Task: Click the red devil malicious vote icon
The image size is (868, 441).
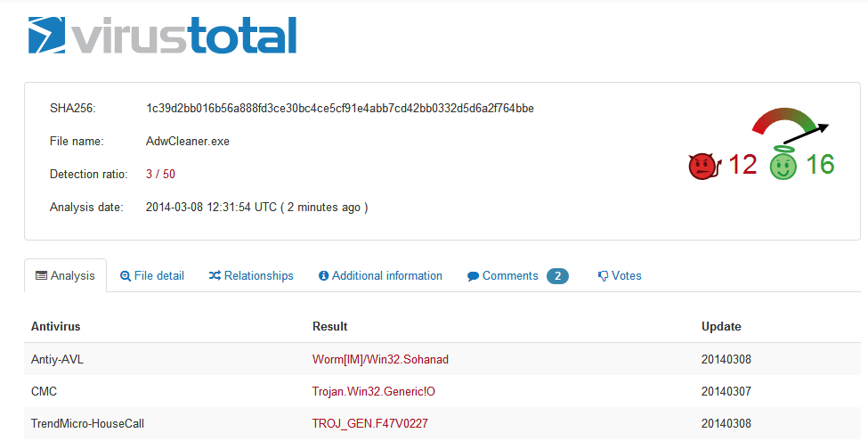Action: [705, 166]
